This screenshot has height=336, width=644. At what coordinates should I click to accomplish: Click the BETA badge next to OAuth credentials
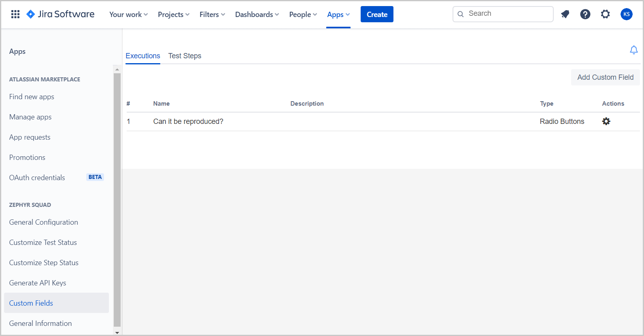(x=95, y=177)
